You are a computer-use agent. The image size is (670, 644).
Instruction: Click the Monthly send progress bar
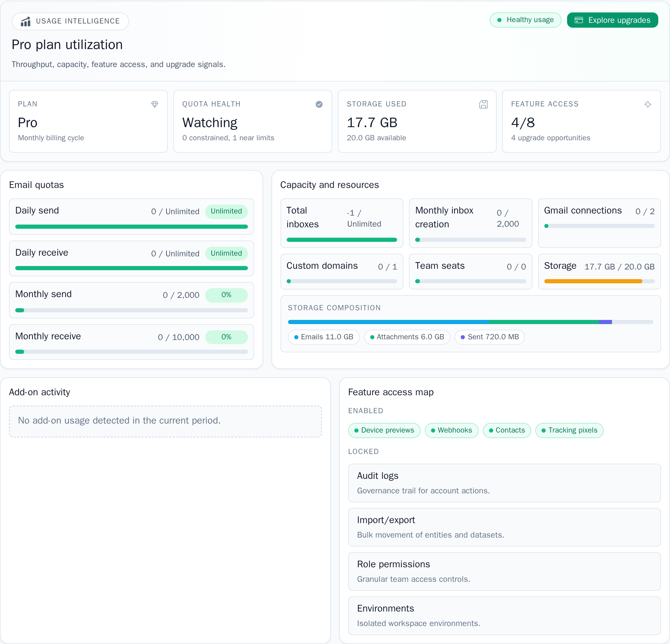[131, 310]
